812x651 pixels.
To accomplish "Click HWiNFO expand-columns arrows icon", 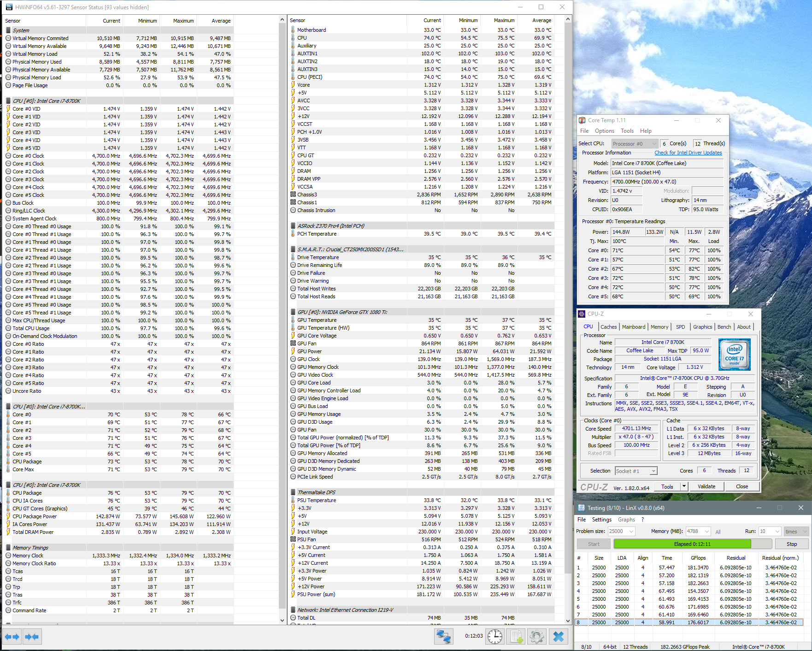I will [12, 637].
